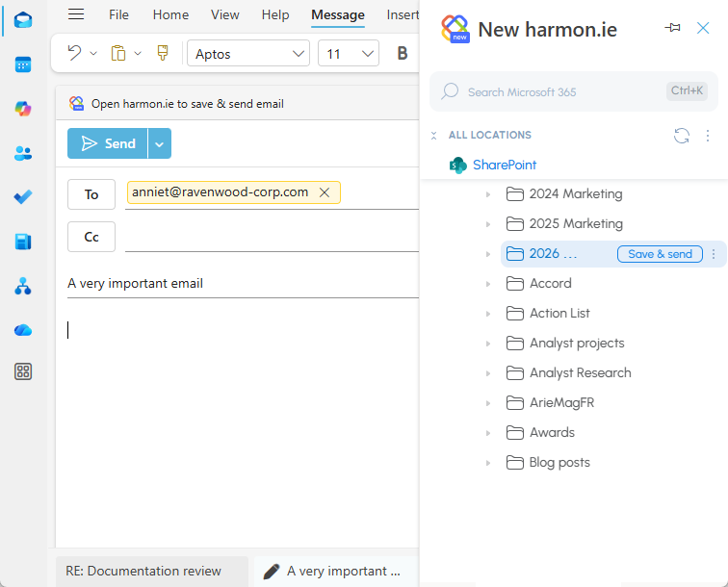Click the To recipients button
This screenshot has height=587, width=728.
(x=91, y=194)
